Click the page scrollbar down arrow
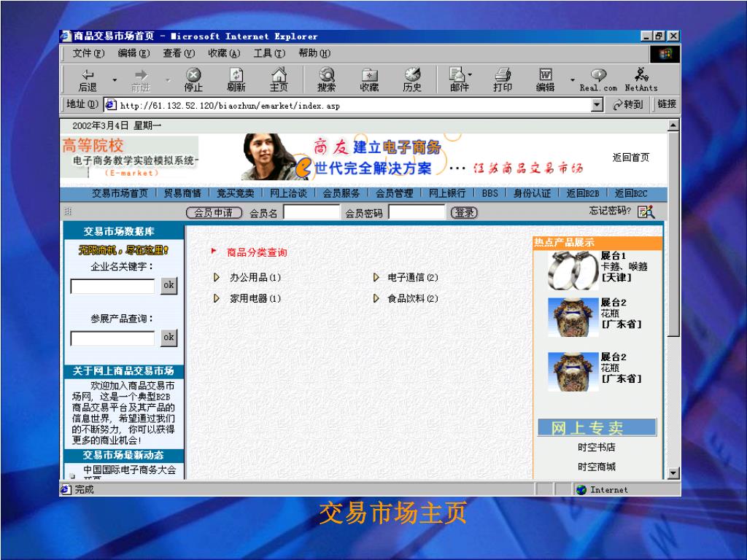Viewport: 747px width, 560px height. pyautogui.click(x=673, y=472)
